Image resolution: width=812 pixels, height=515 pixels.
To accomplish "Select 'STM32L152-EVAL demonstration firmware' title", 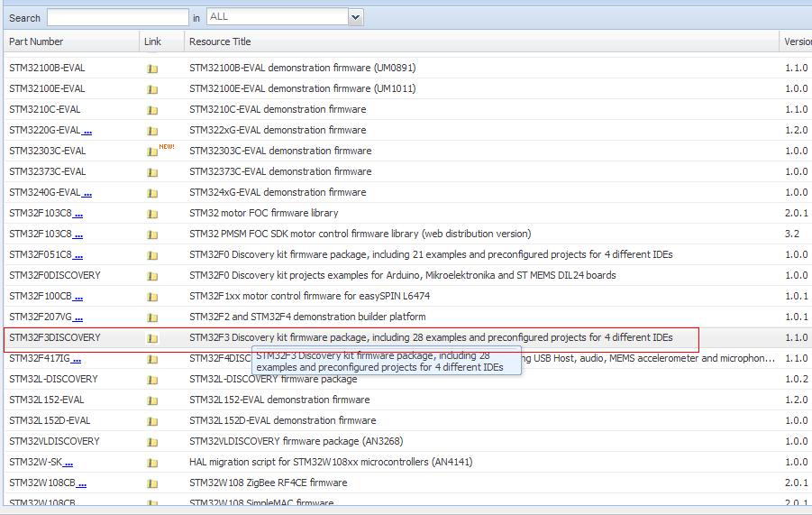I will click(x=279, y=400).
